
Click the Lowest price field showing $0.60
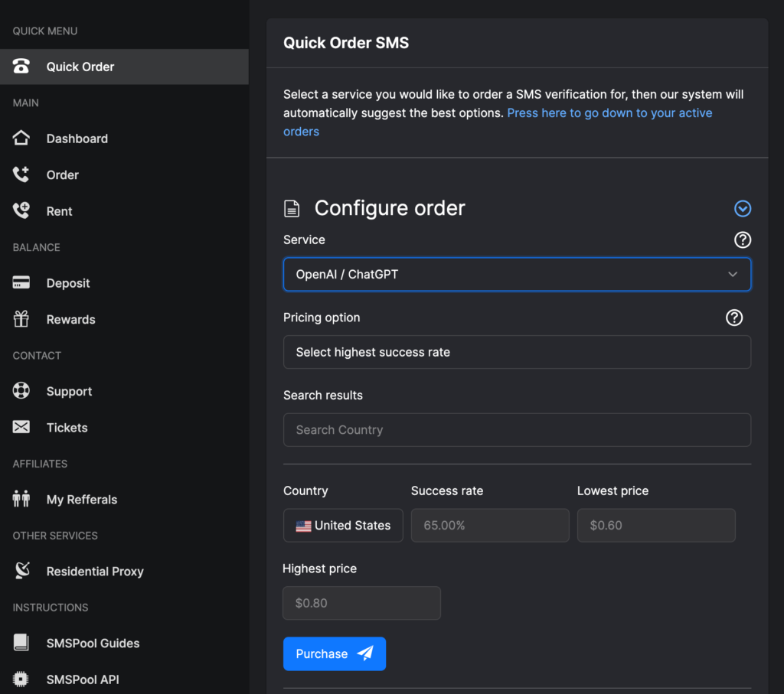(656, 526)
